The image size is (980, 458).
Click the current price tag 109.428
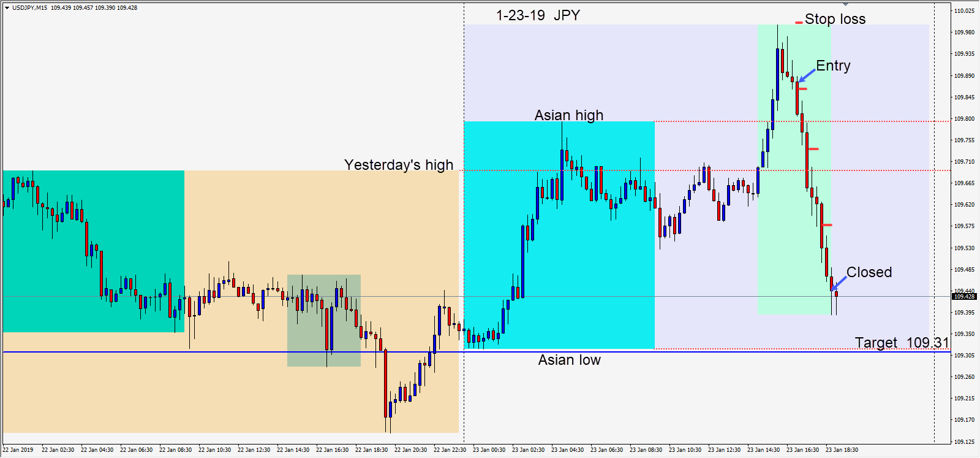[x=964, y=297]
